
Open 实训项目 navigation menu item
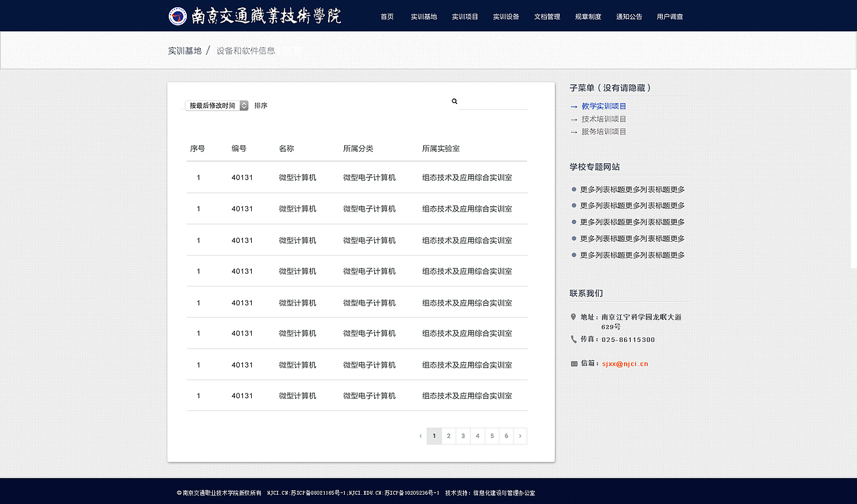click(x=465, y=17)
